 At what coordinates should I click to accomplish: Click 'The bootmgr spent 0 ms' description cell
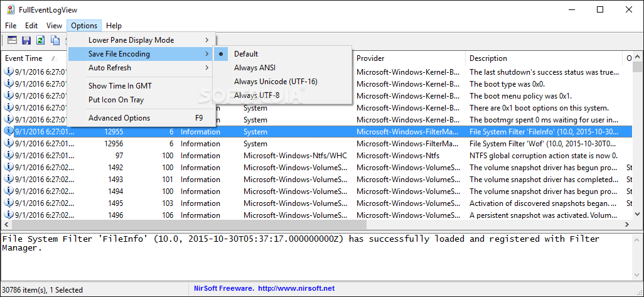click(x=544, y=120)
